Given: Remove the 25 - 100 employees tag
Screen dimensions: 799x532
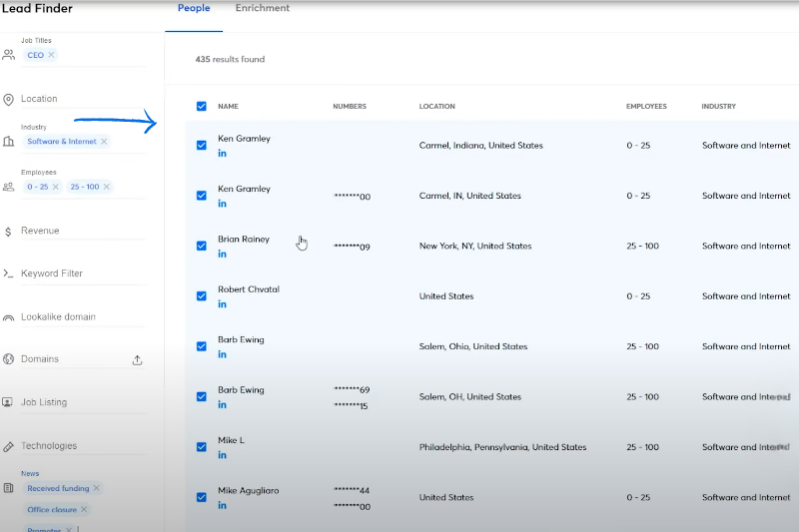Looking at the screenshot, I should (107, 187).
